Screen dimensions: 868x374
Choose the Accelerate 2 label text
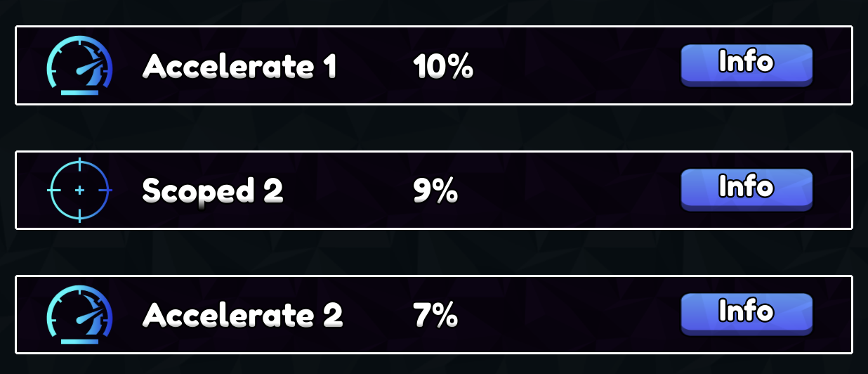coord(242,315)
